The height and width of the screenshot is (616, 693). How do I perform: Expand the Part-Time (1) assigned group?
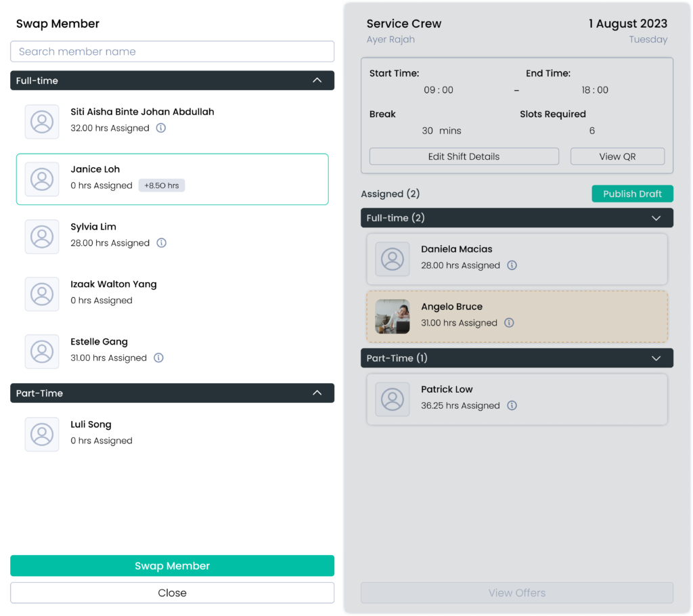click(x=655, y=358)
